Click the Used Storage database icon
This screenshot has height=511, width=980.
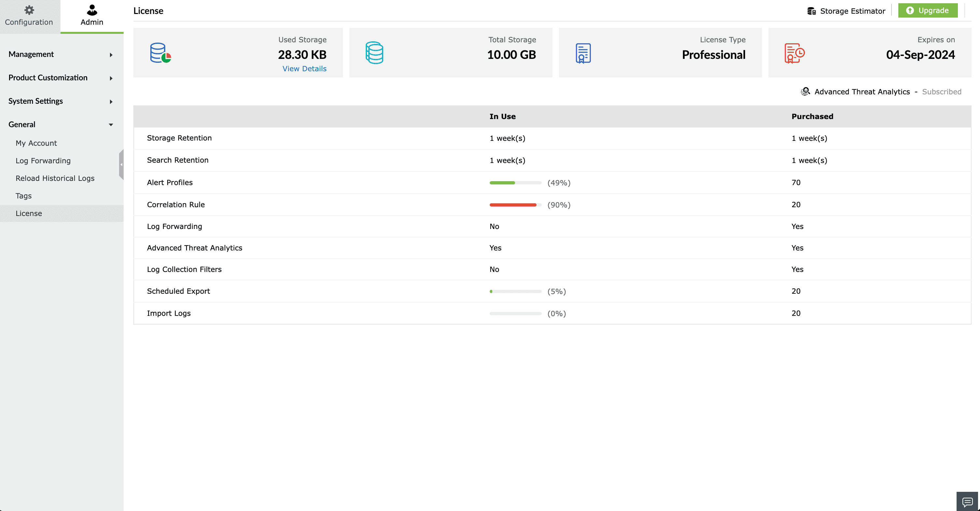(160, 53)
